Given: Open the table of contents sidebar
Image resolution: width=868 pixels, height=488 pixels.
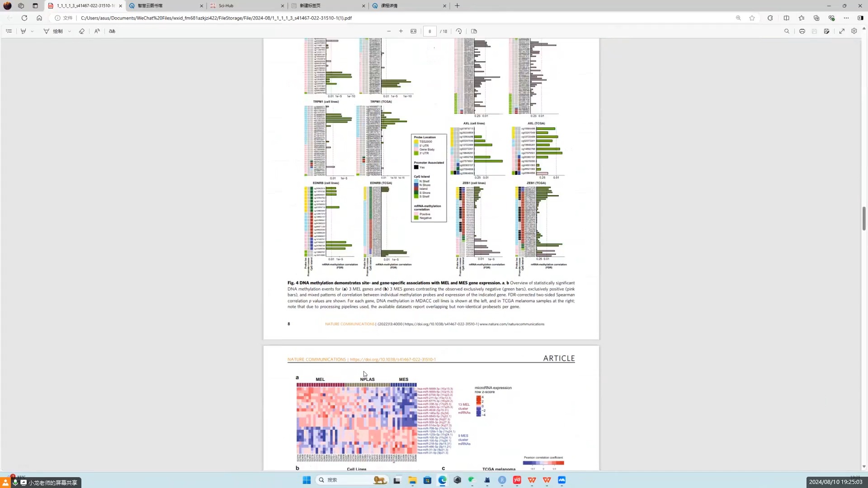Looking at the screenshot, I should pyautogui.click(x=9, y=31).
